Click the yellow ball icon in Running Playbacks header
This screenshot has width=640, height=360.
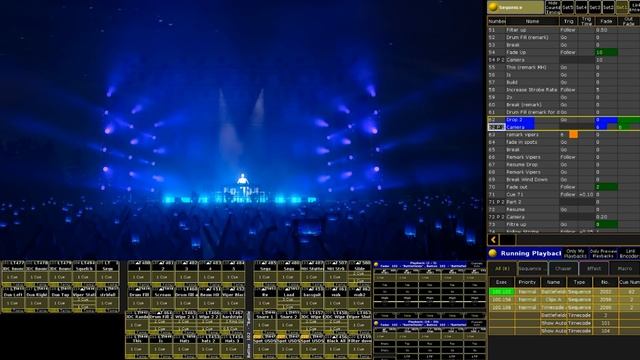coord(493,253)
